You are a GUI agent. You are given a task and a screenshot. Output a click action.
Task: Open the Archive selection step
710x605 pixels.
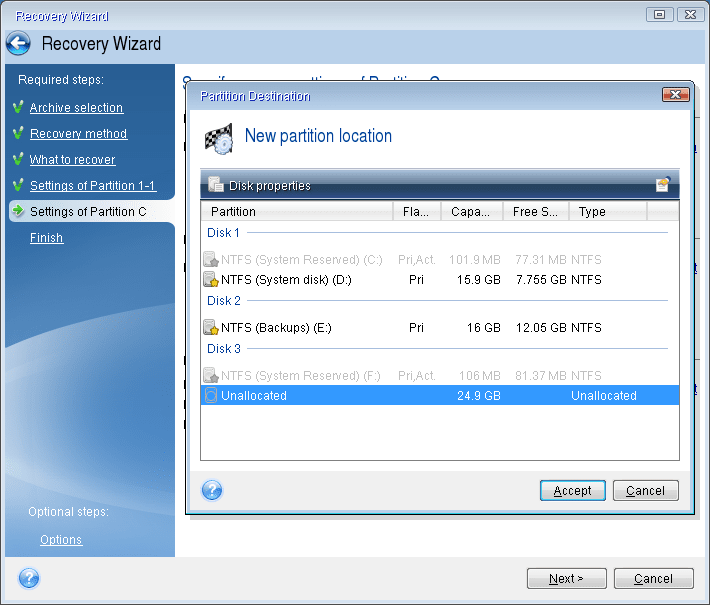pyautogui.click(x=76, y=108)
